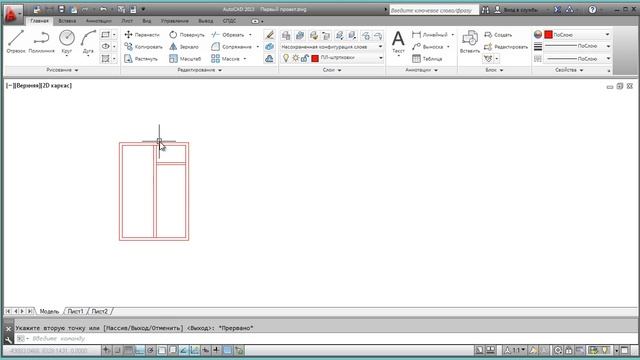Click the wrench icon beside command line
The height and width of the screenshot is (360, 640).
(8, 339)
